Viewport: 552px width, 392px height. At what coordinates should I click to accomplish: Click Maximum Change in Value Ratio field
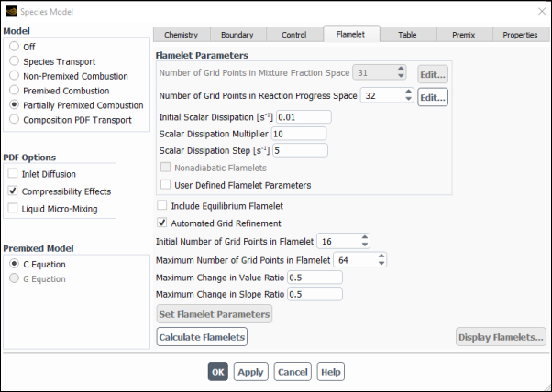click(315, 278)
